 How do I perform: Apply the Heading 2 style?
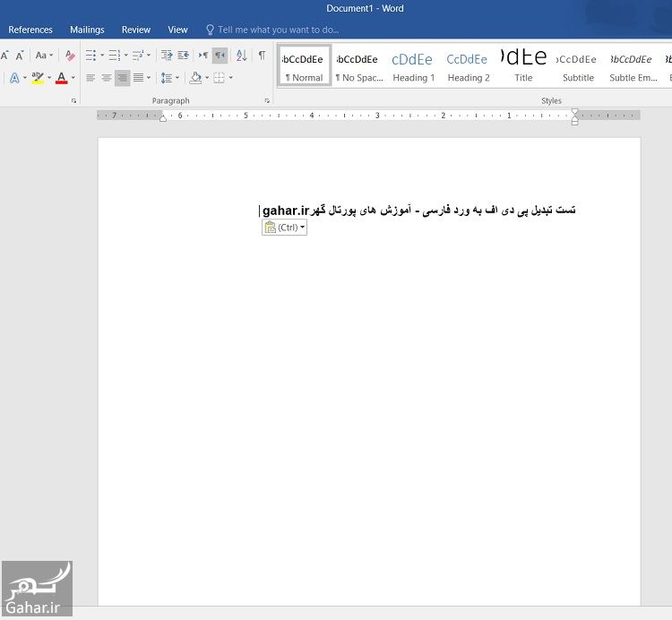pyautogui.click(x=468, y=65)
